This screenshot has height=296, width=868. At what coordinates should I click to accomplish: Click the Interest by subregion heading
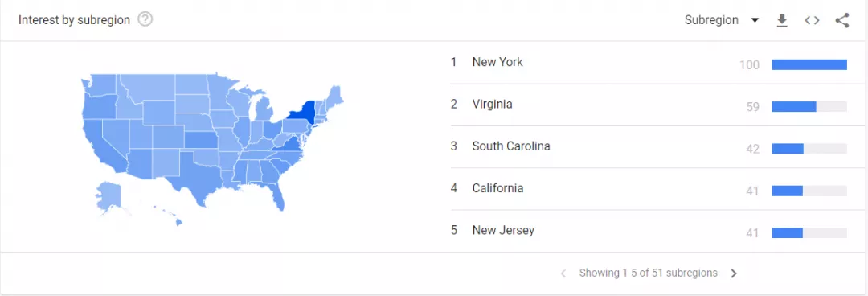(74, 20)
